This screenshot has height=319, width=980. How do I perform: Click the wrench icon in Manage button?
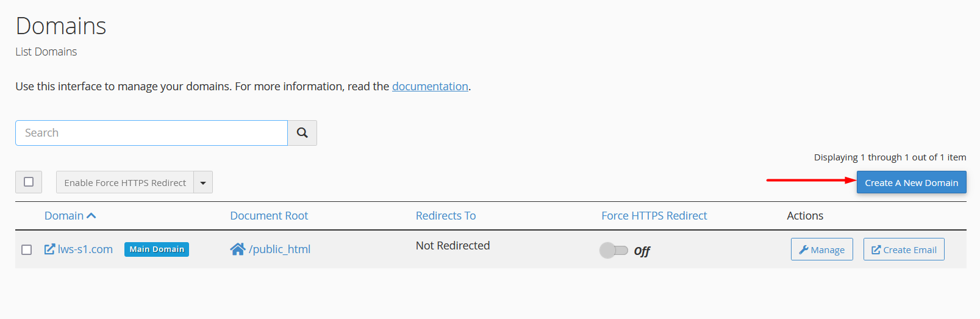(x=804, y=249)
